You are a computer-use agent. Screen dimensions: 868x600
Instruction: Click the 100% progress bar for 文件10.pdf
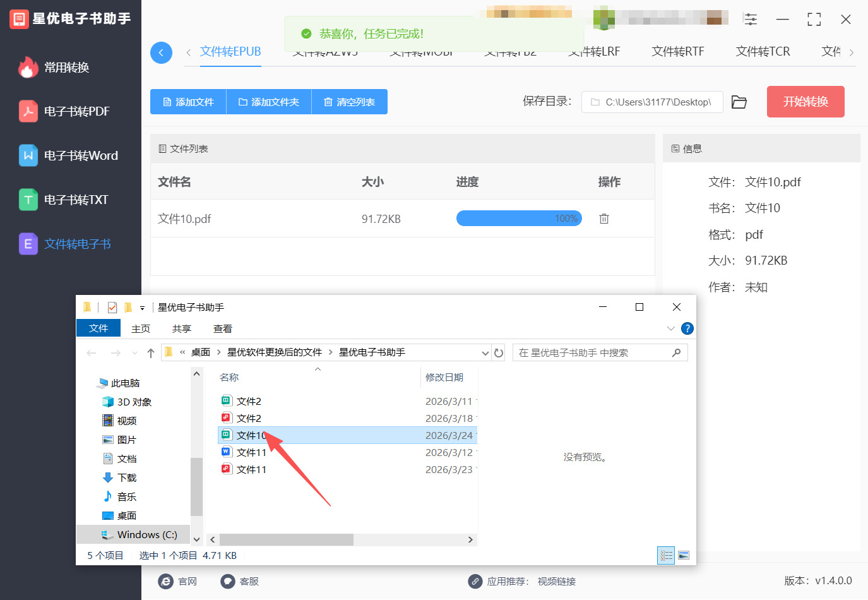coord(519,219)
